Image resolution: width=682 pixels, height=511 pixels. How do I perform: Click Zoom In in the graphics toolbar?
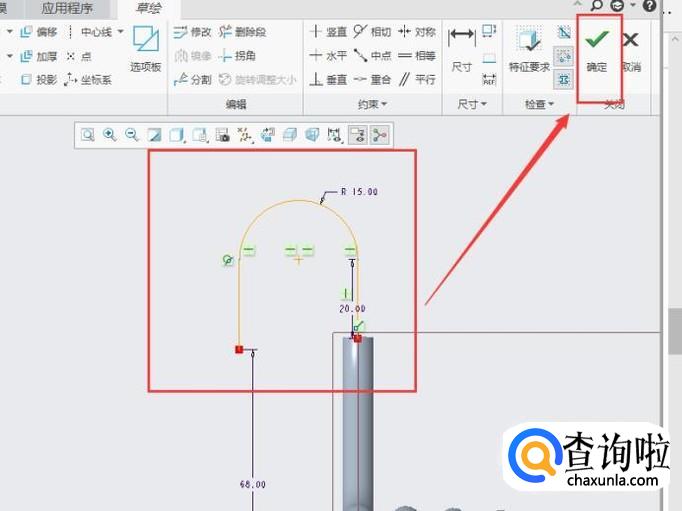pos(110,134)
